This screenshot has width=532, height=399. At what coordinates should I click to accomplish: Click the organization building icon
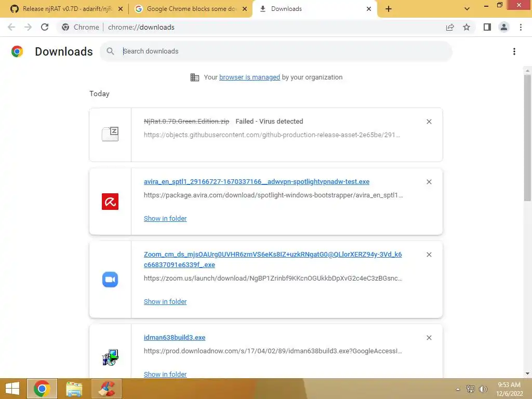click(x=195, y=77)
